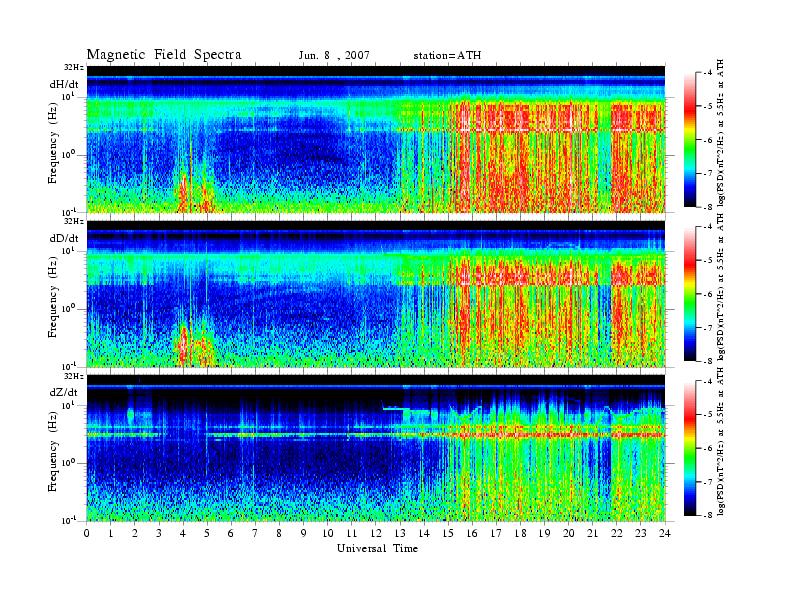Click hour "7" on the Universal Time axis
This screenshot has height=612, width=792.
(x=255, y=533)
